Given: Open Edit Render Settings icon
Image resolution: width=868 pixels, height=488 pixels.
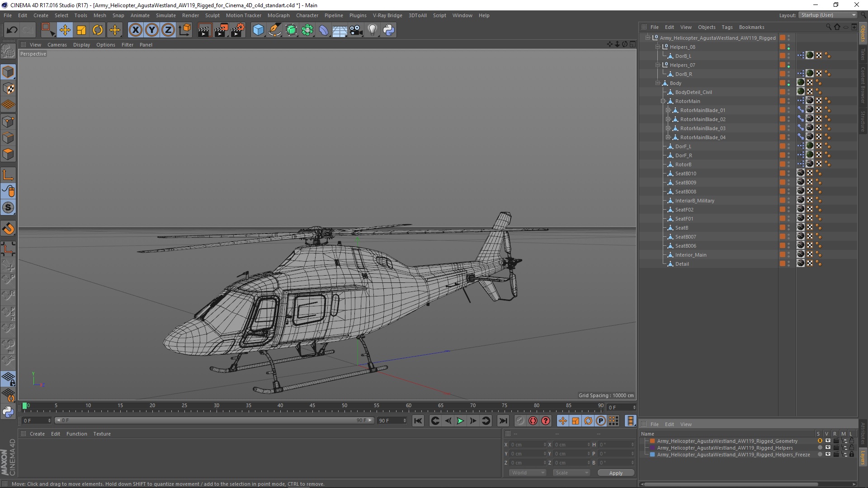Looking at the screenshot, I should pyautogui.click(x=237, y=30).
